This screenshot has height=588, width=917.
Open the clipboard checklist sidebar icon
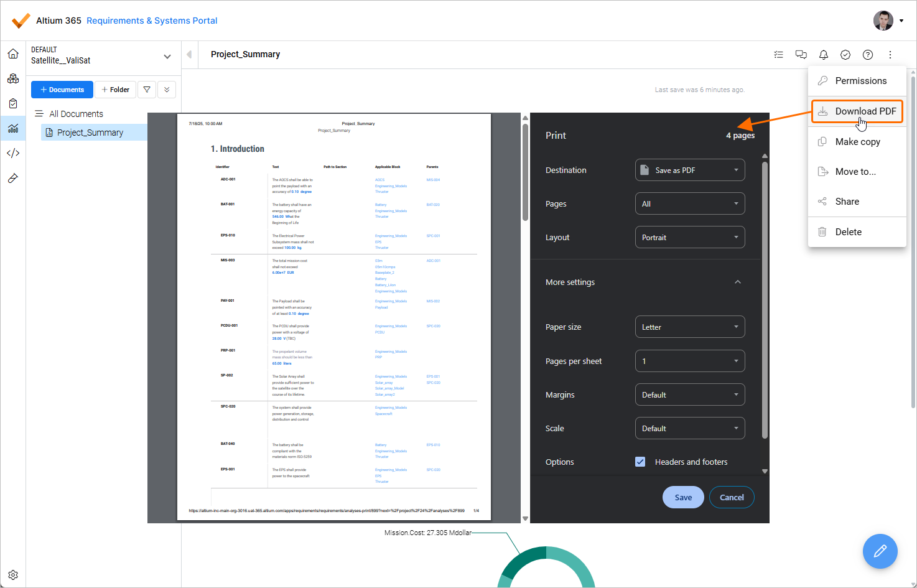(x=13, y=103)
